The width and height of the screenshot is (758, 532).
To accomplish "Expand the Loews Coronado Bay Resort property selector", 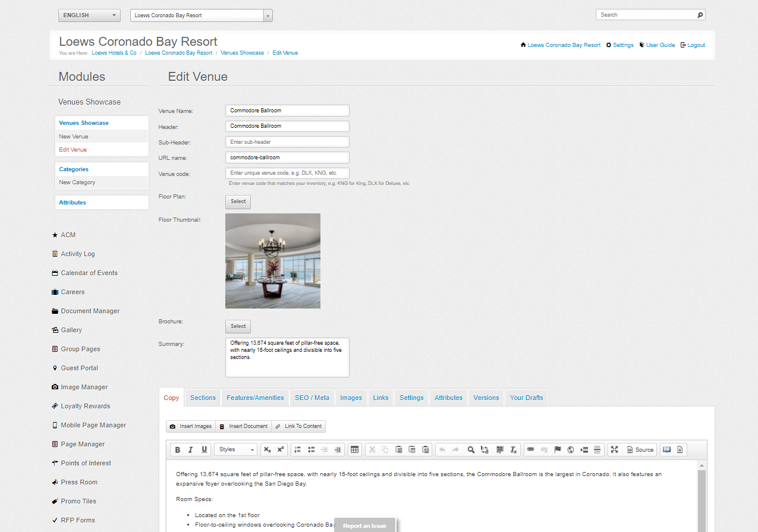I will click(x=202, y=15).
